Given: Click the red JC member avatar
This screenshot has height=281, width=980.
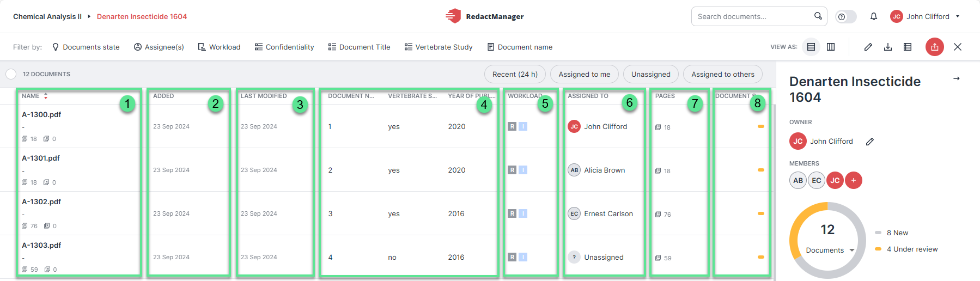Looking at the screenshot, I should [835, 180].
